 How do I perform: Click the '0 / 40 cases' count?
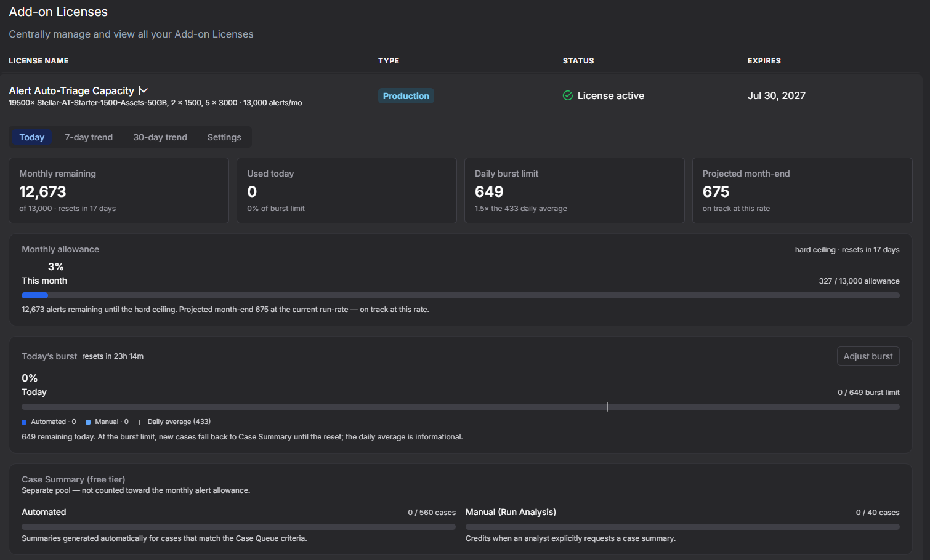pyautogui.click(x=878, y=513)
